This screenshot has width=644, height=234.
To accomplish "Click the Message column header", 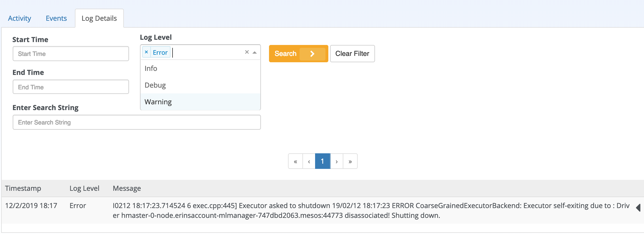I will point(127,188).
